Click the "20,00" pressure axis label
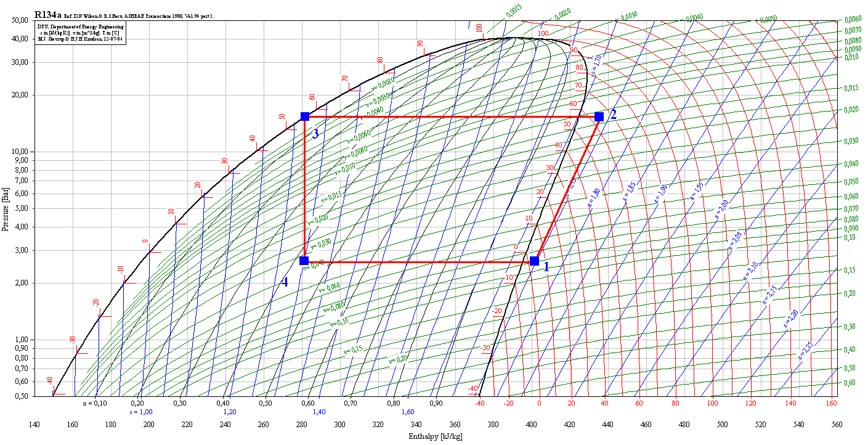 [20, 96]
